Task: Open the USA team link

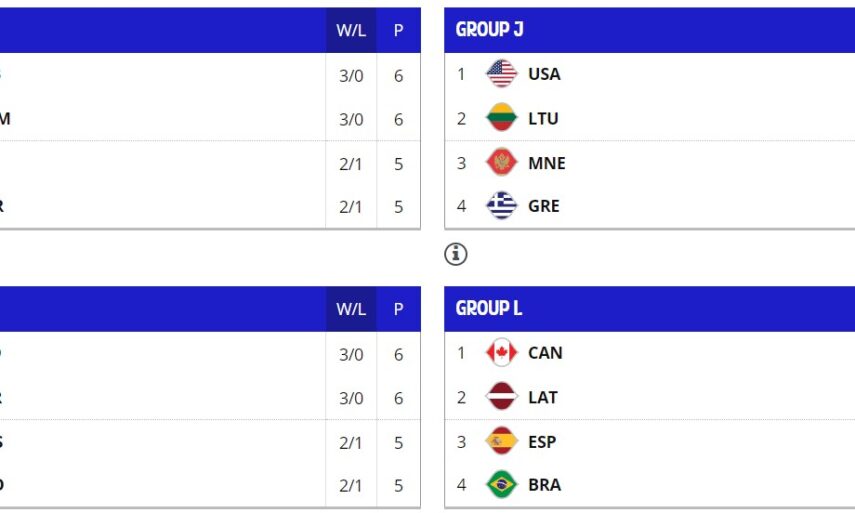Action: (x=544, y=74)
